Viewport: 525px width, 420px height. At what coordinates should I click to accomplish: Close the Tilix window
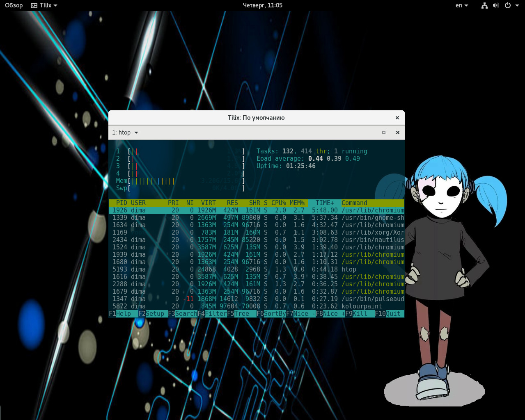pyautogui.click(x=397, y=118)
